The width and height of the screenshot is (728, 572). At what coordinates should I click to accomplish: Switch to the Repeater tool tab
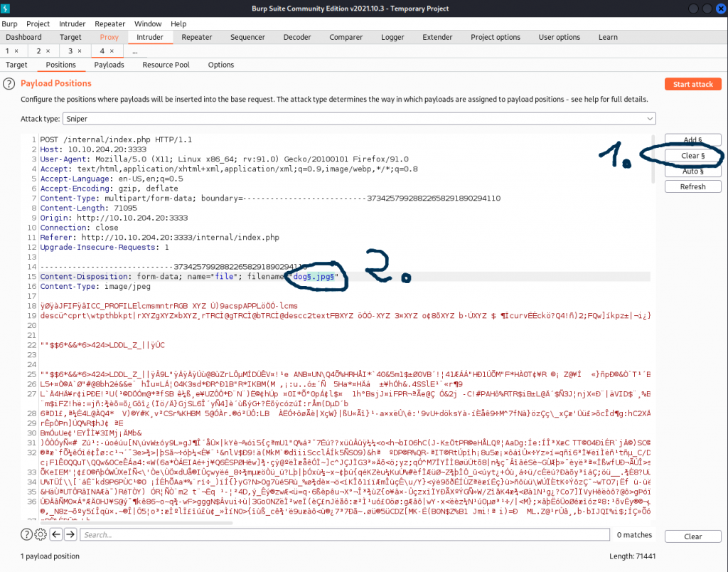pos(196,37)
